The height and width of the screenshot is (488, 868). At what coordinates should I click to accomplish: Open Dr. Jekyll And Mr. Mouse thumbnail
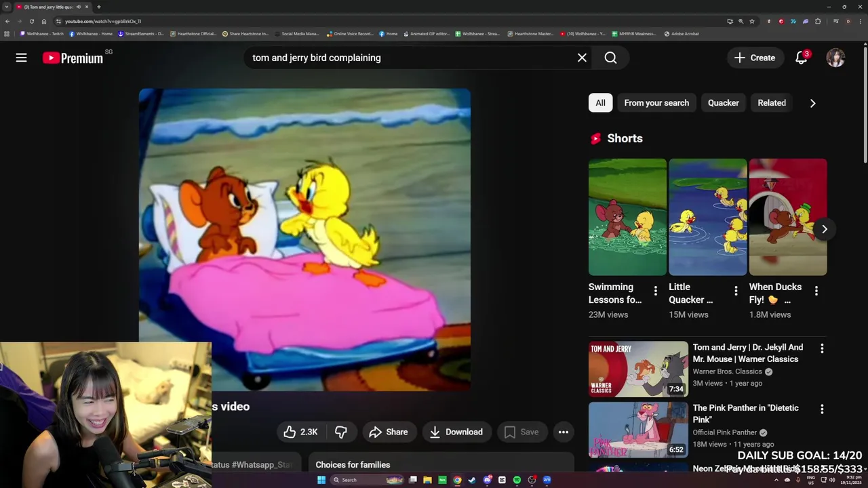(638, 369)
